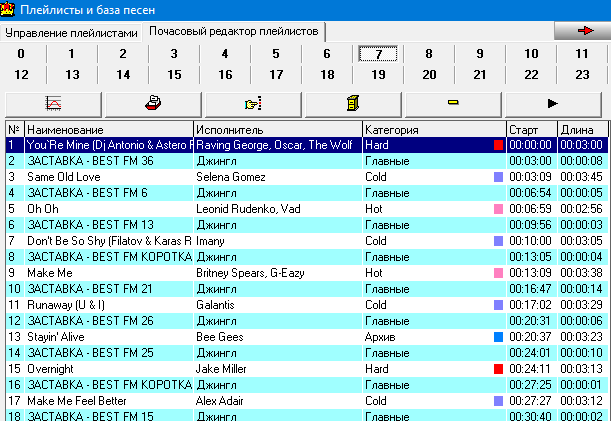The height and width of the screenshot is (421, 611).
Task: Select the Stayin' Alive track
Action: (x=307, y=337)
